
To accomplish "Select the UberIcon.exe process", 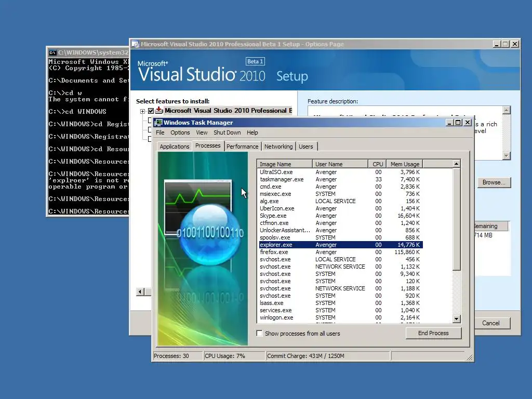I will click(x=340, y=208).
